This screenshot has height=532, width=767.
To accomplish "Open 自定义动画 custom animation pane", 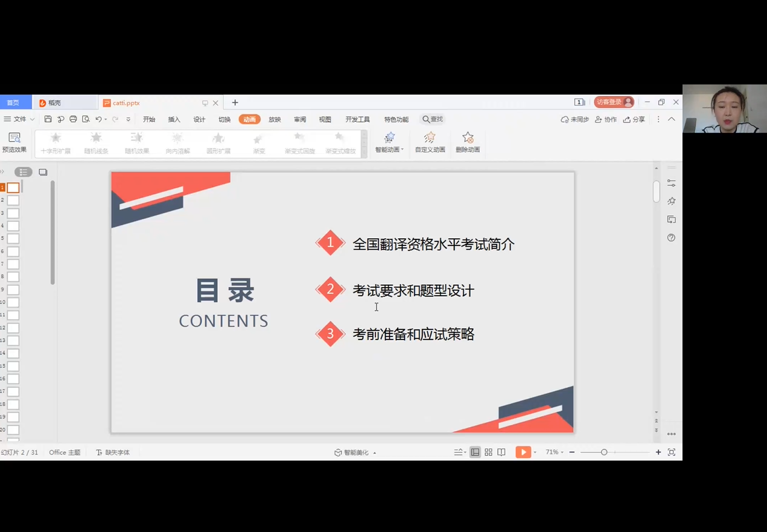I will [430, 142].
